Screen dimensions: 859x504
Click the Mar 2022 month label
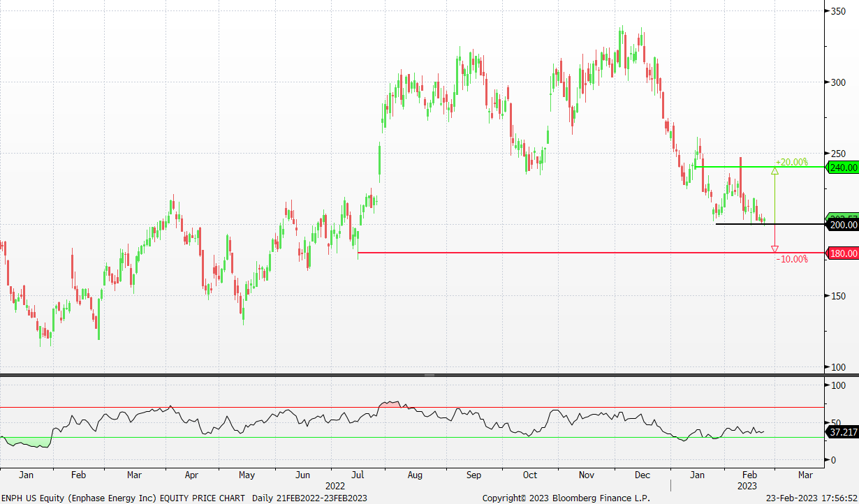click(x=133, y=475)
